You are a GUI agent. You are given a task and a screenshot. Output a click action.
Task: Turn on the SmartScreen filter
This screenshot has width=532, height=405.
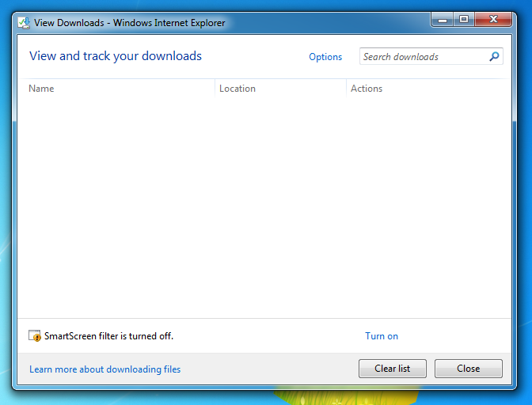[382, 336]
